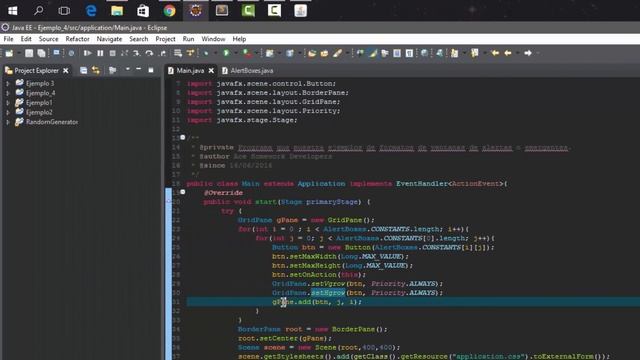The image size is (640, 360).
Task: Toggle Mark Occurrences highlighter icon
Action: click(373, 53)
